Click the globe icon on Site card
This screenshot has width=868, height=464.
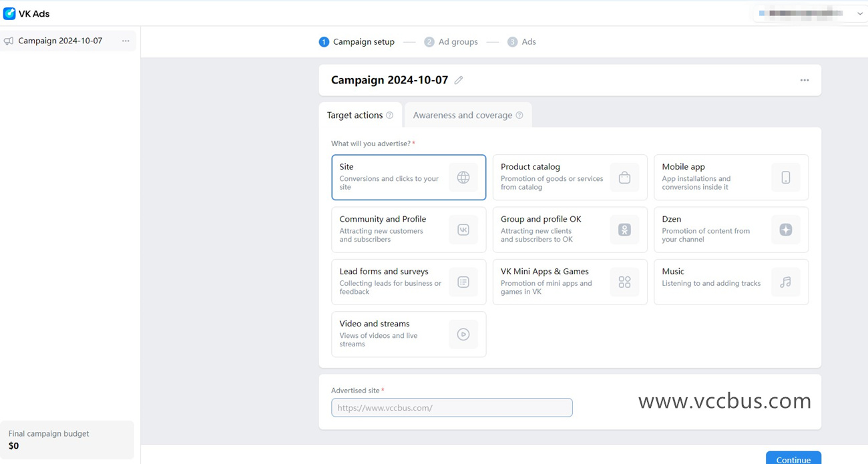coord(463,178)
